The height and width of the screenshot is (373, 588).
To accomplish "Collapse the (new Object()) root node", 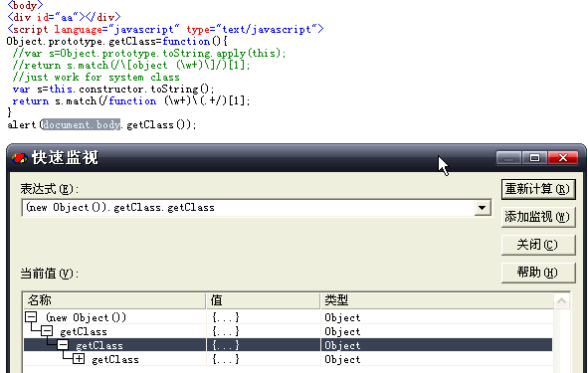I will pyautogui.click(x=31, y=317).
